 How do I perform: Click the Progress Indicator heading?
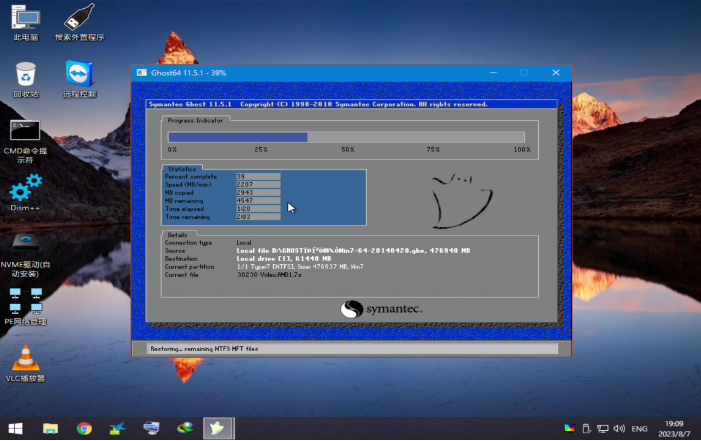tap(195, 120)
